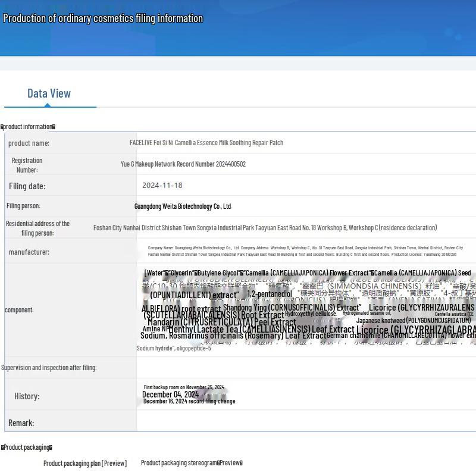Click the November 25, 2024 history entry
This screenshot has height=476, width=476.
coord(184,387)
